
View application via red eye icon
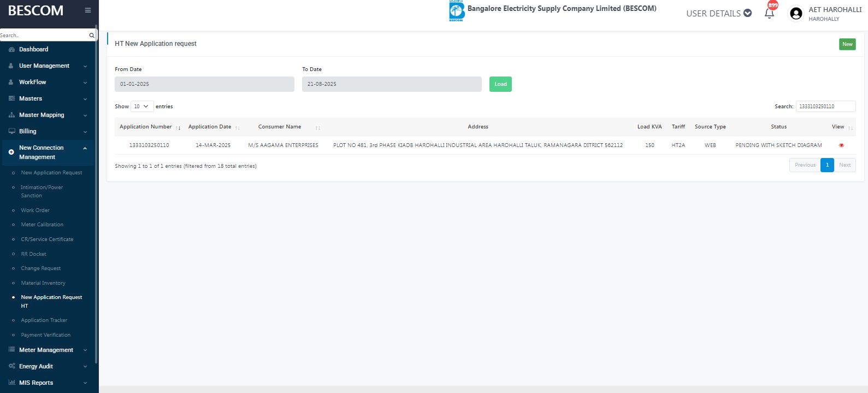pyautogui.click(x=841, y=145)
